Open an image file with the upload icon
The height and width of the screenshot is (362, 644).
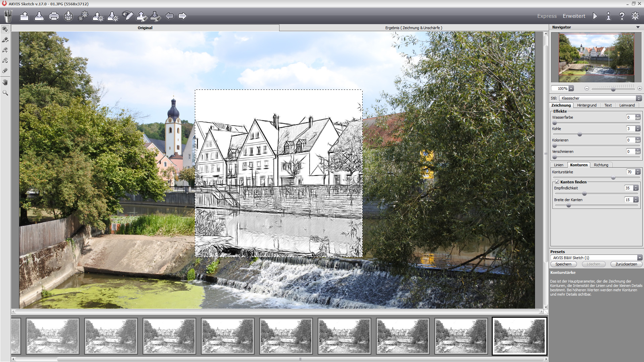24,16
